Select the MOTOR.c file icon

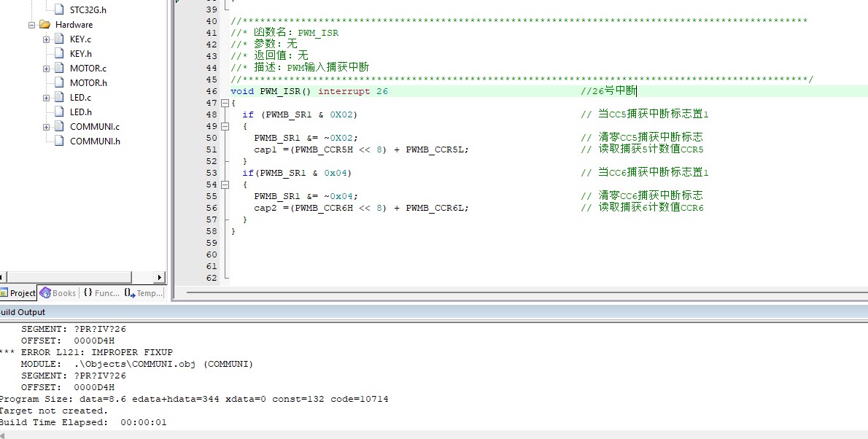coord(59,68)
